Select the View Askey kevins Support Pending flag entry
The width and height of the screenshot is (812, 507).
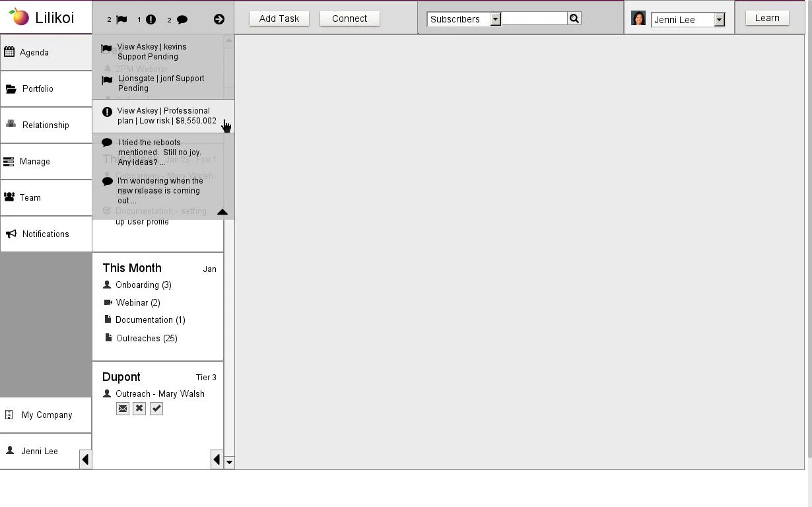152,51
